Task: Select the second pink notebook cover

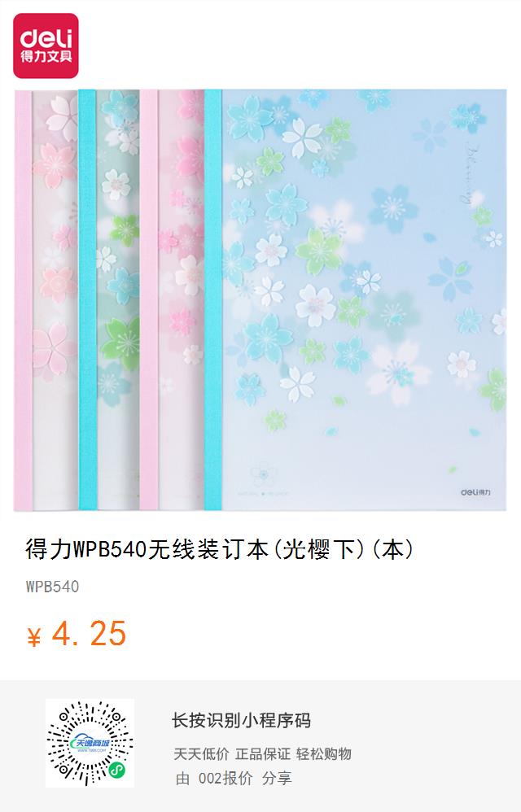Action: pyautogui.click(x=172, y=300)
